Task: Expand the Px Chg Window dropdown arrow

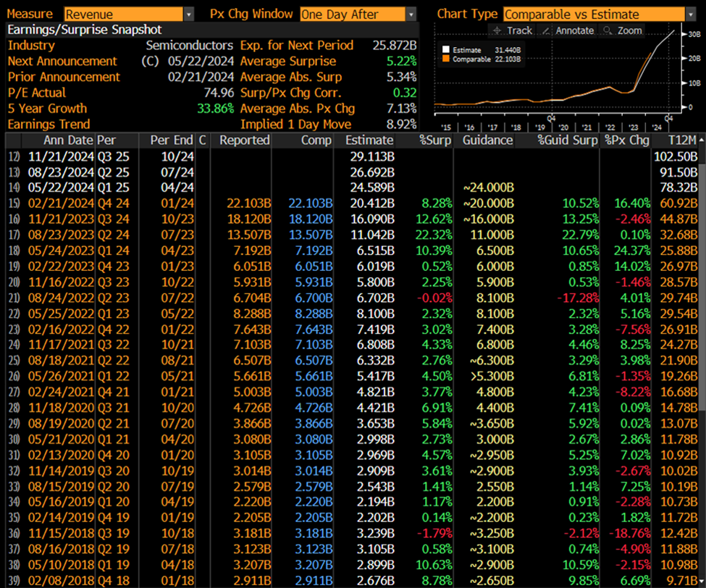Action: click(411, 14)
